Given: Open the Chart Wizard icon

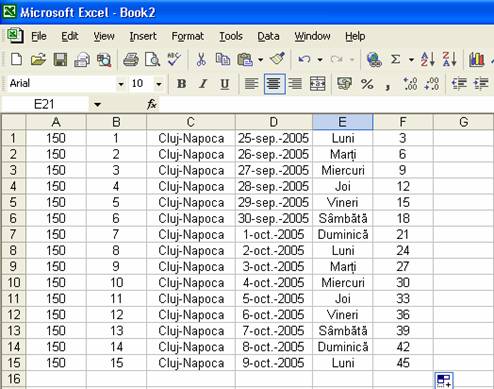Looking at the screenshot, I should coord(476,60).
